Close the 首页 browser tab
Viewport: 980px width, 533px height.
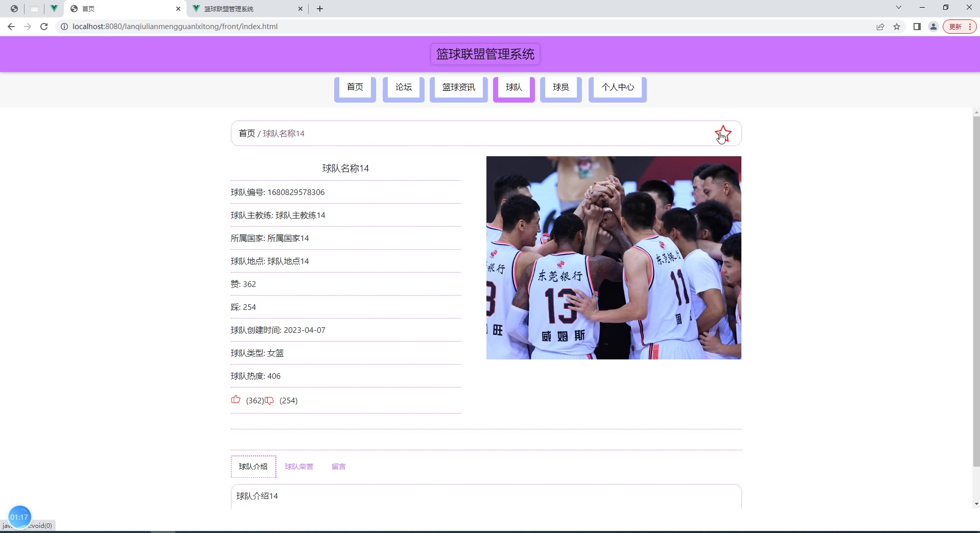tap(178, 9)
